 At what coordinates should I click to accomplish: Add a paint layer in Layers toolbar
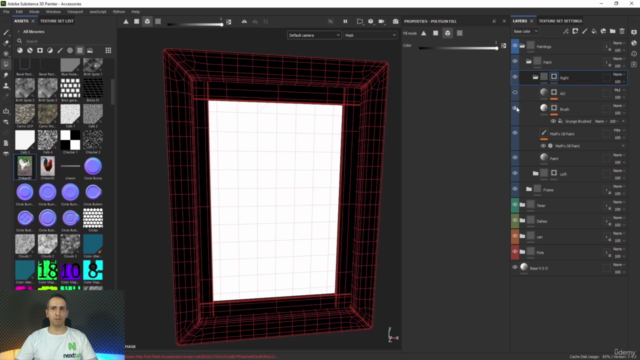584,31
